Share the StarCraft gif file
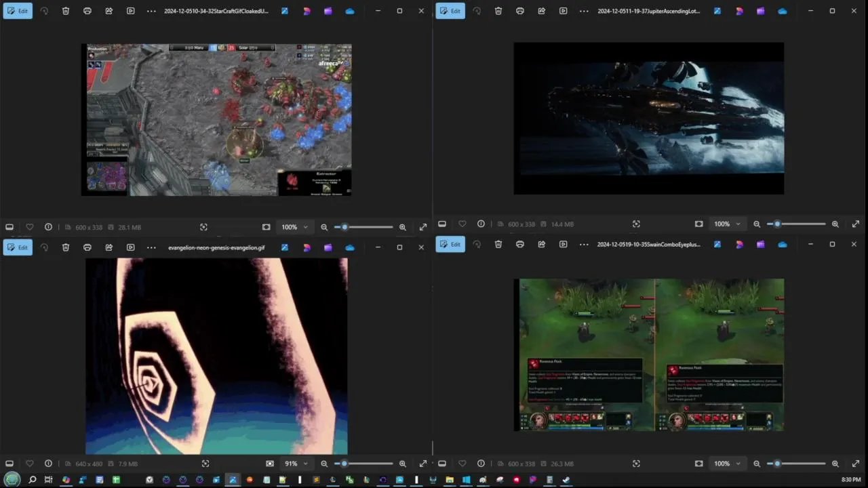Screen dimensions: 868x488 109,11
